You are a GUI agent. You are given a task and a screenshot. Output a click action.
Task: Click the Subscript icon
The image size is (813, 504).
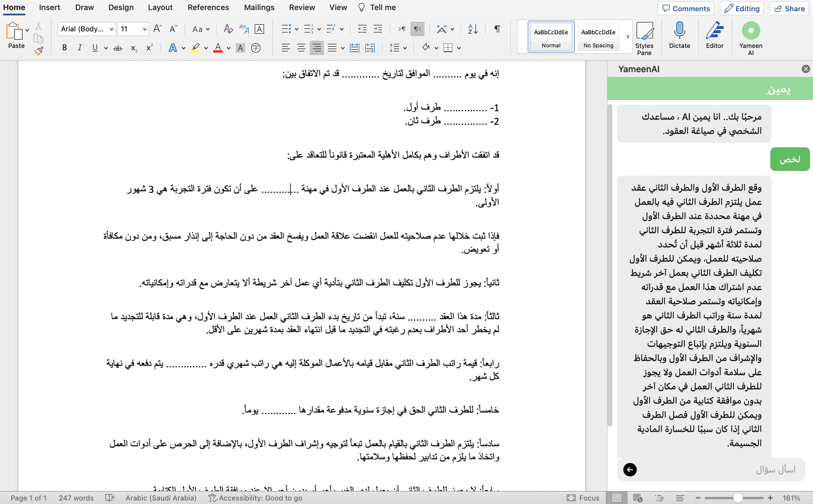click(x=133, y=48)
